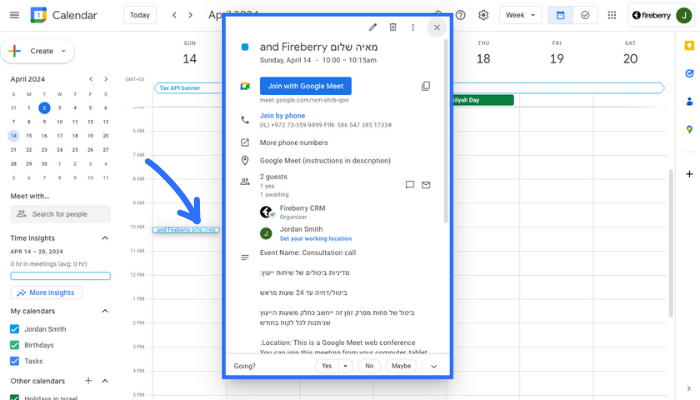Open the account avatar J

tap(683, 15)
